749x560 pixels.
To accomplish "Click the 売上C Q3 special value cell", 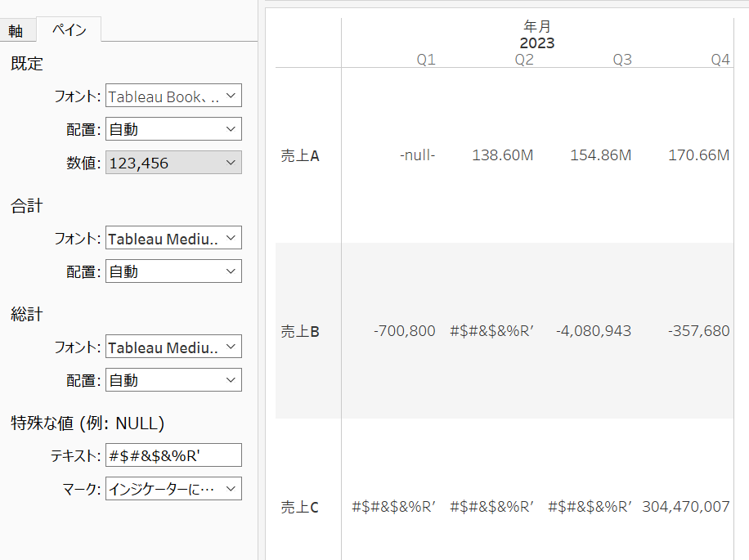I will coord(590,507).
